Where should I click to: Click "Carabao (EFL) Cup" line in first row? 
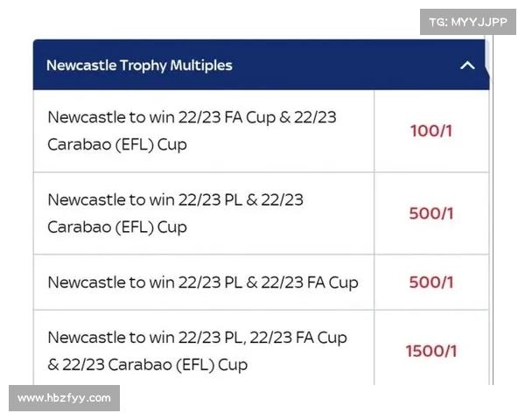[x=117, y=144]
